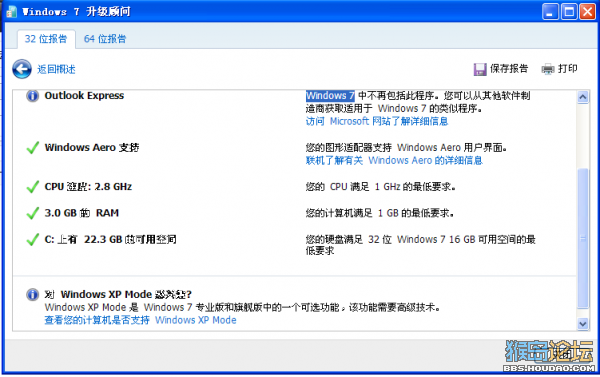Click the info icon beside Windows XP Mode
Image resolution: width=600 pixels, height=377 pixels.
[x=33, y=294]
